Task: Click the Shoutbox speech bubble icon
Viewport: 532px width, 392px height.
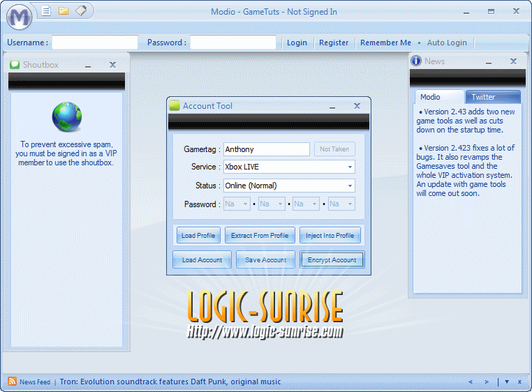Action: tap(15, 64)
